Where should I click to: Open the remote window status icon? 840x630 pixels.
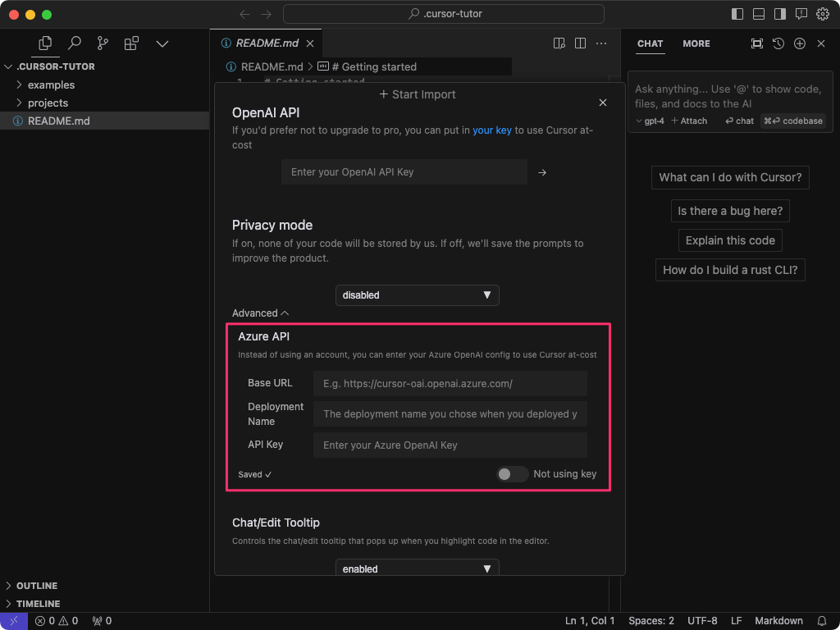(x=14, y=621)
